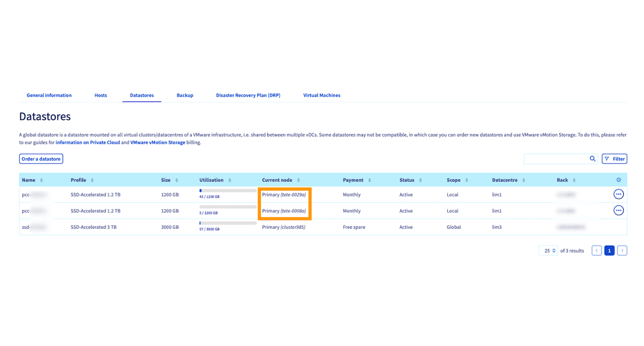Viewport: 644px width, 346px height.
Task: Sort the Size column with its sort icon
Action: coord(177,180)
